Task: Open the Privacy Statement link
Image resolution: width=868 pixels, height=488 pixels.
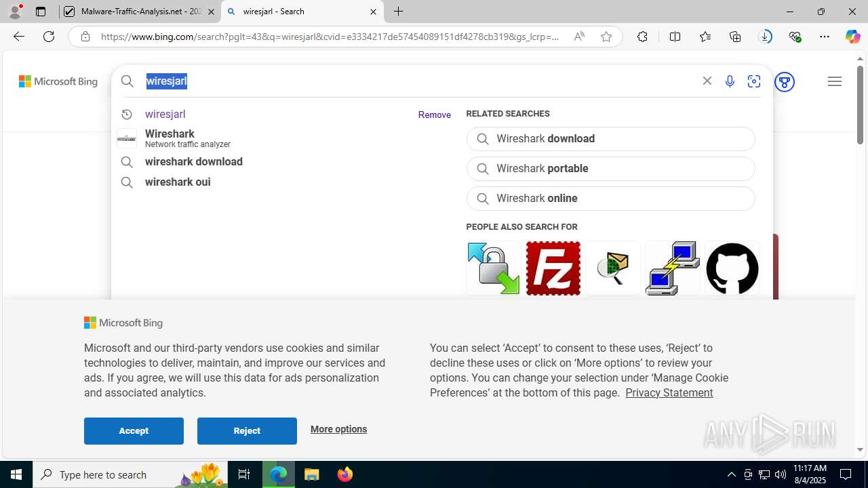Action: (669, 393)
